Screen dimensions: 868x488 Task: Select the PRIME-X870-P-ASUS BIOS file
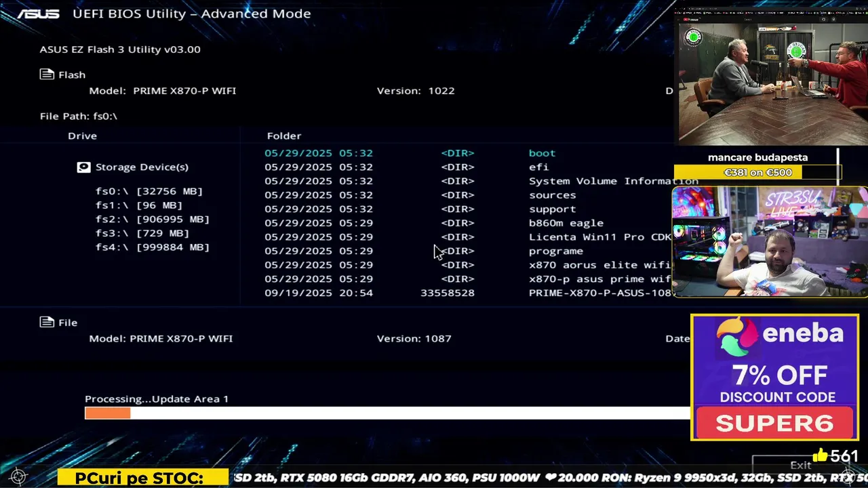click(600, 293)
